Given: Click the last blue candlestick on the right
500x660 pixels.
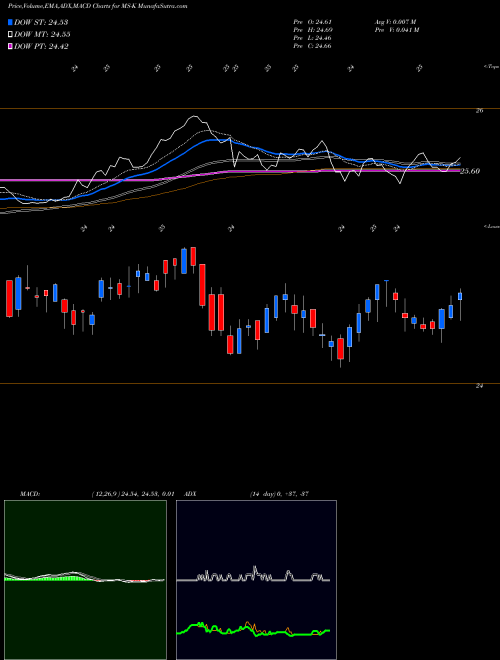Looking at the screenshot, I should (x=460, y=296).
